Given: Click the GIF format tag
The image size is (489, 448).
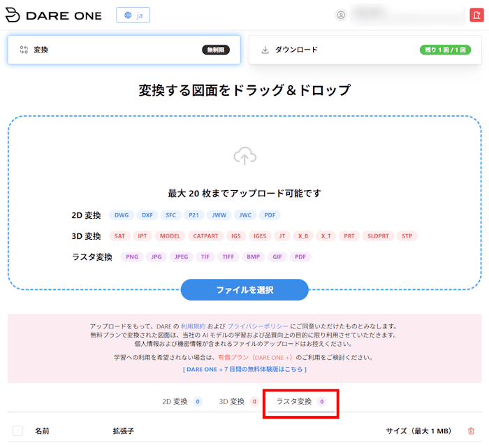Looking at the screenshot, I should tap(277, 256).
